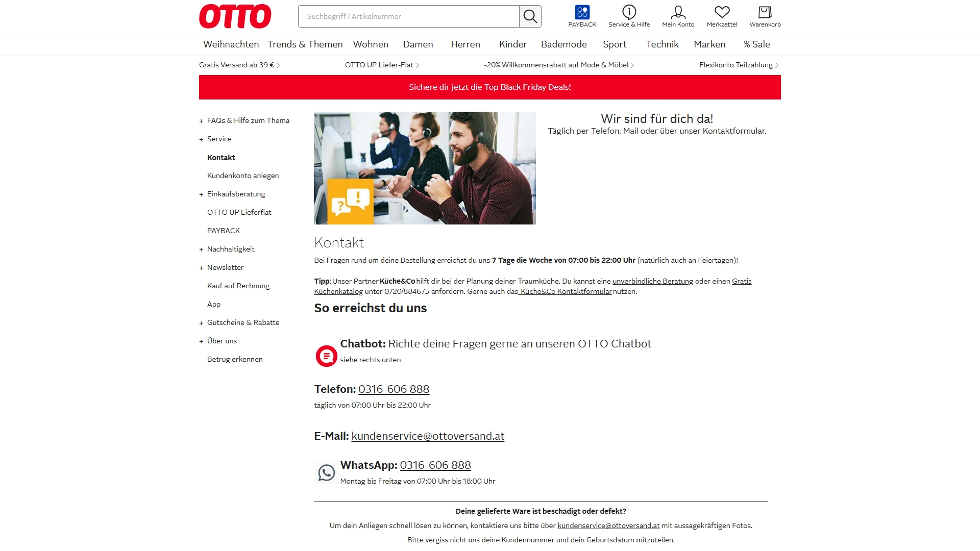Open the Sport menu

615,44
